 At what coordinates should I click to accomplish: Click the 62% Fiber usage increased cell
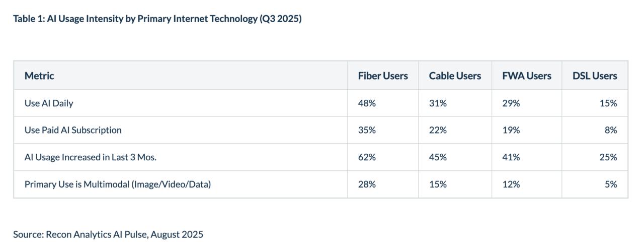367,157
